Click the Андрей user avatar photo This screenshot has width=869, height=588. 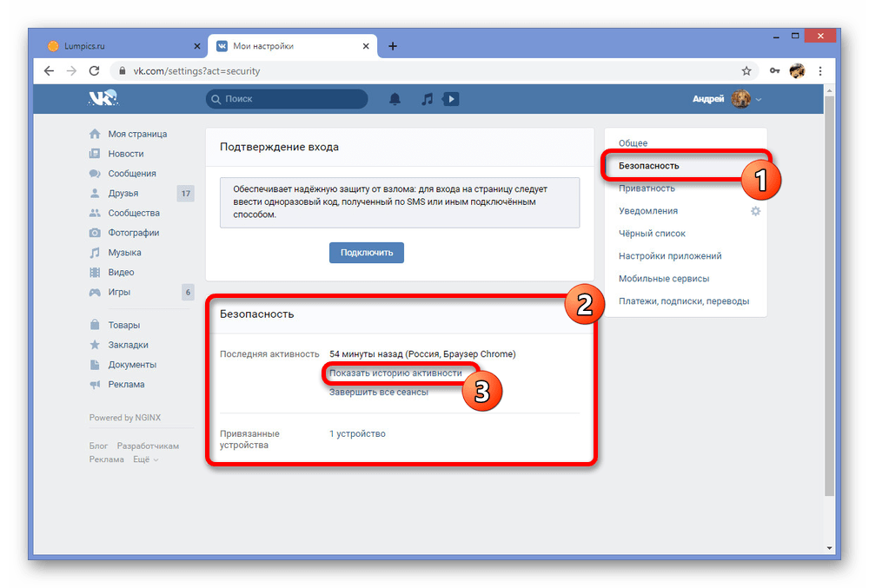740,99
